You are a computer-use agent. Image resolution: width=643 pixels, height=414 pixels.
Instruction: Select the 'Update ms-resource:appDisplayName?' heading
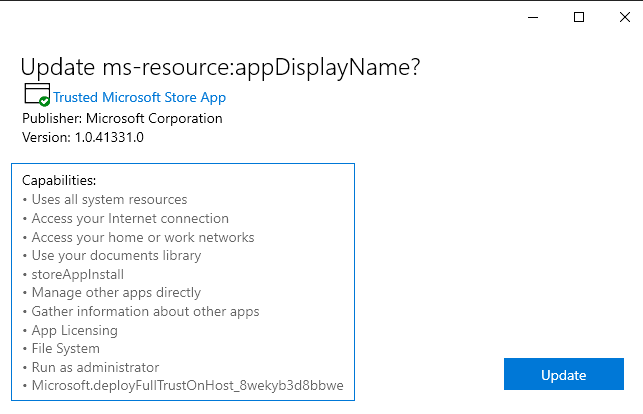point(220,67)
